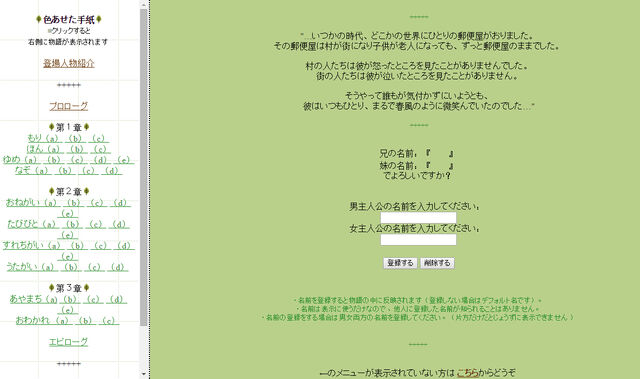640x379 pixels.
Task: Open part (e) of すれちがい
Action: 67,257
